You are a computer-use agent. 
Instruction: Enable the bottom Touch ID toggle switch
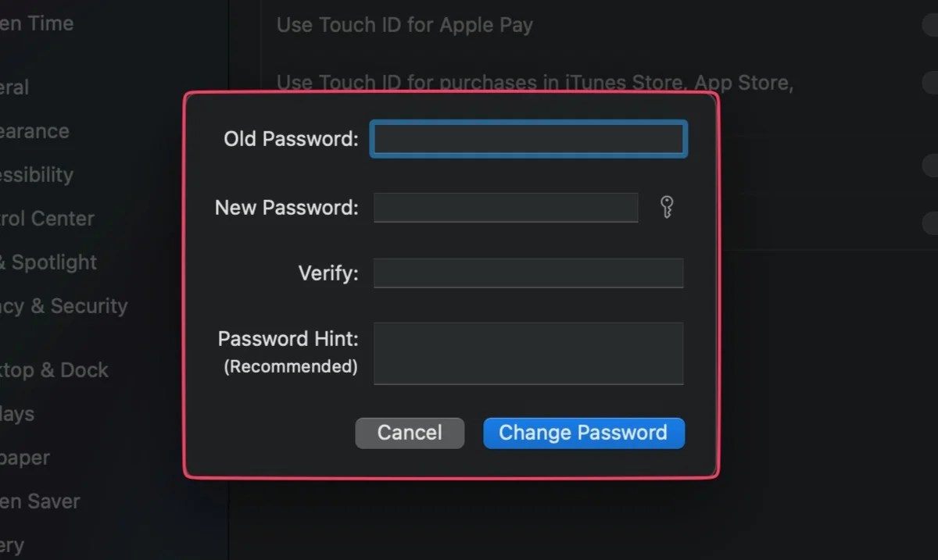(x=930, y=223)
